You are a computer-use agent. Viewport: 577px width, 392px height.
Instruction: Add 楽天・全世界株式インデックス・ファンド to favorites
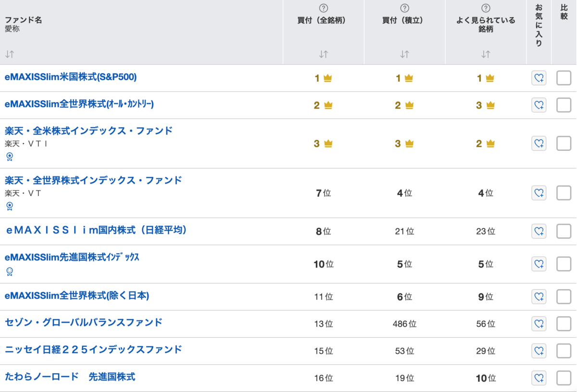tap(539, 193)
